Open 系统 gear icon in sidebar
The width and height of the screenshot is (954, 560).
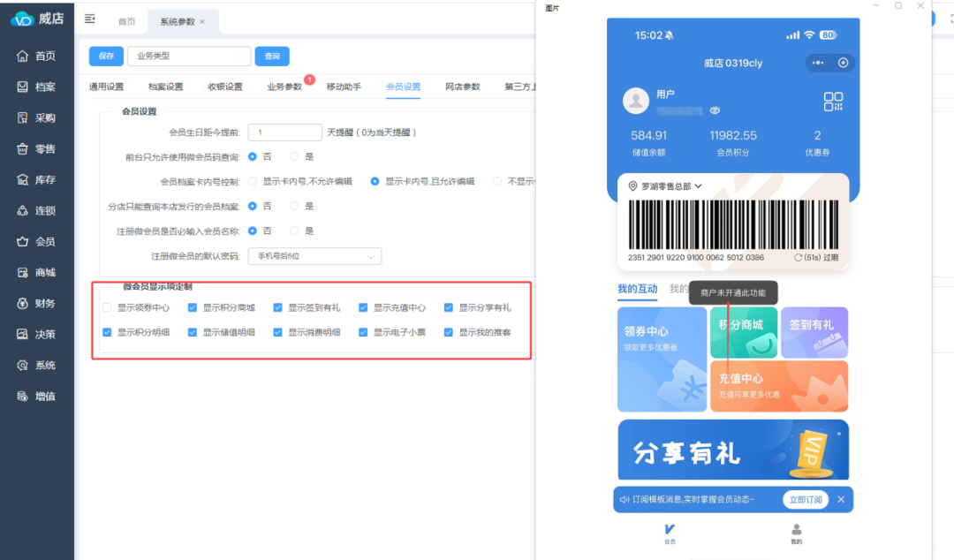[x=23, y=365]
